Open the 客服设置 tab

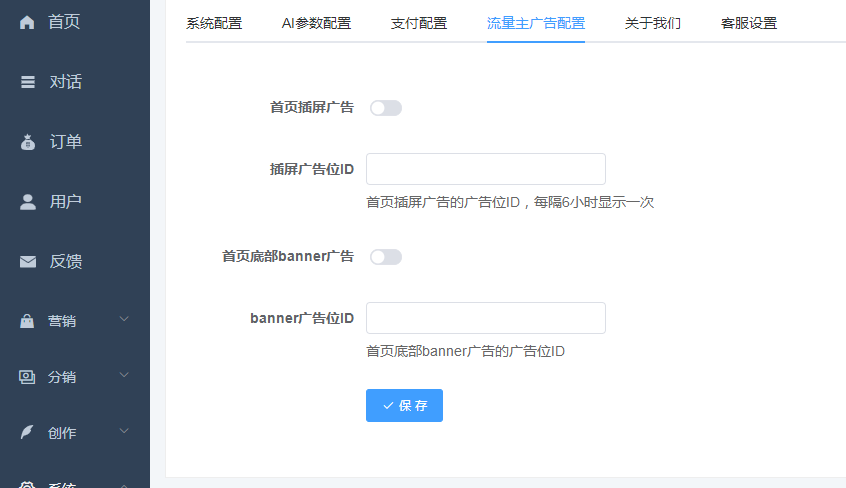coord(748,23)
